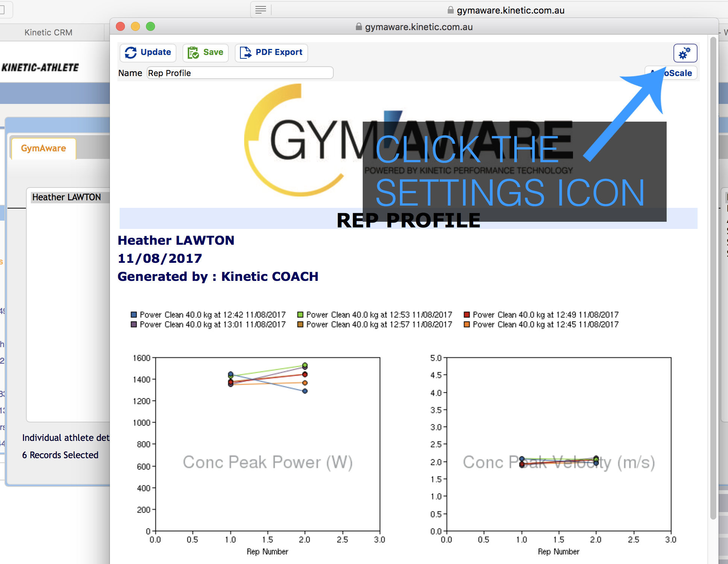Click the 11/08/2017 report date

coord(160,258)
